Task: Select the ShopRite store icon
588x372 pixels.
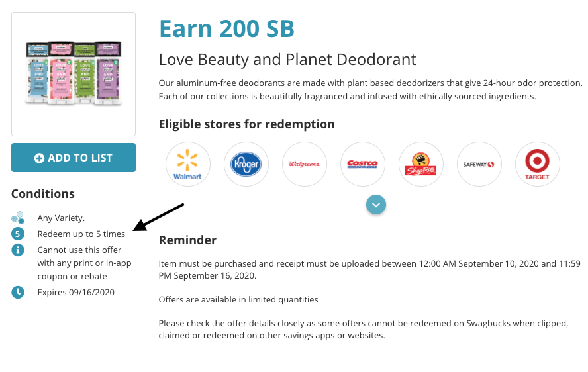Action: pos(421,164)
